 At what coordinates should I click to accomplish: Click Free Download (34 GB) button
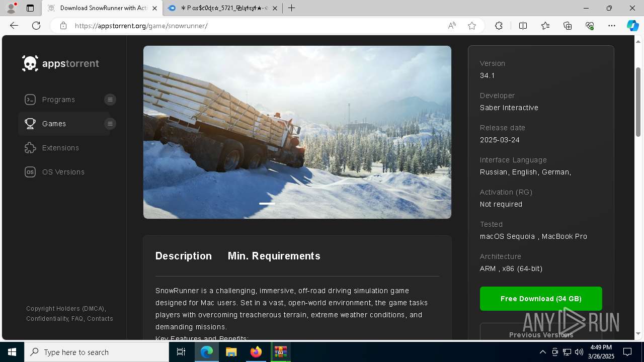(x=541, y=299)
